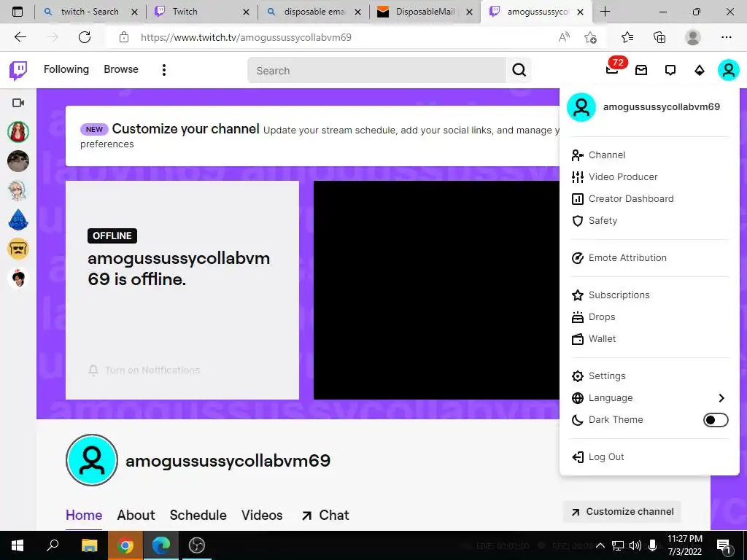The image size is (747, 560).
Task: Open the Following page link
Action: [x=66, y=69]
